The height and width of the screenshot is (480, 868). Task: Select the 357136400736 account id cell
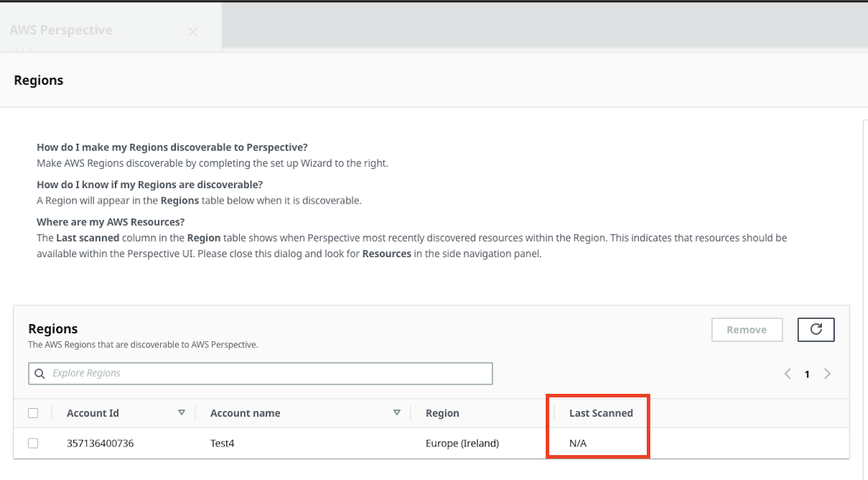100,443
